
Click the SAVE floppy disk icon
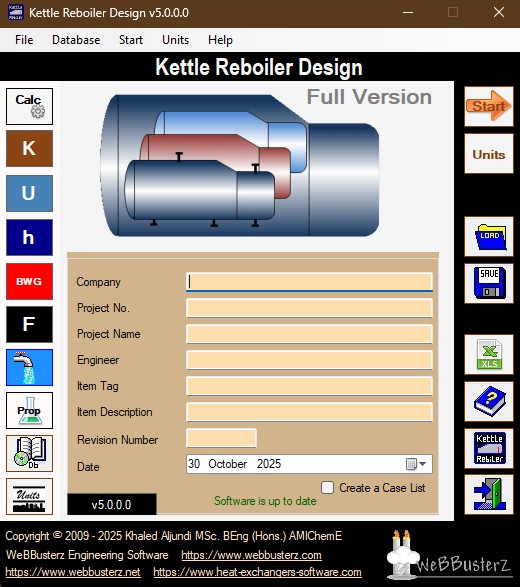pyautogui.click(x=489, y=283)
